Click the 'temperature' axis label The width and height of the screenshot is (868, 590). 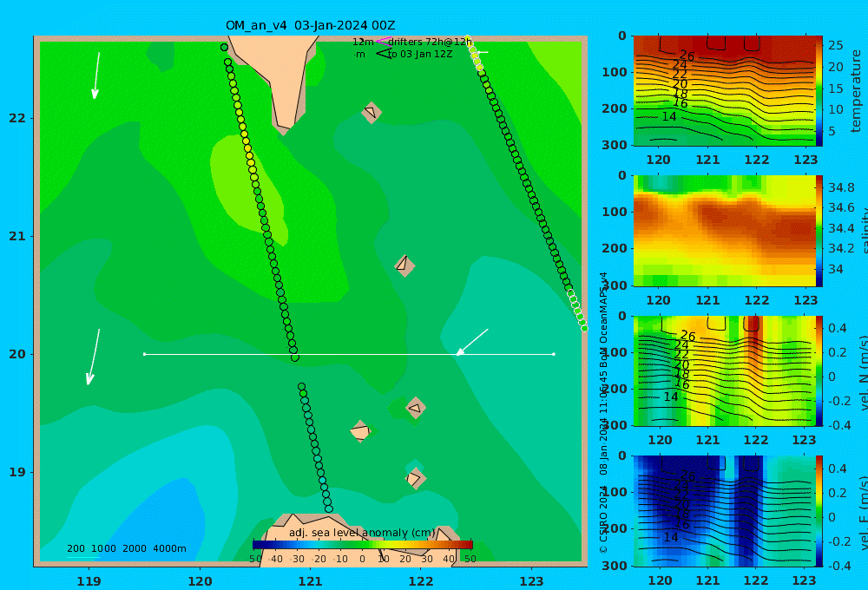click(x=856, y=91)
